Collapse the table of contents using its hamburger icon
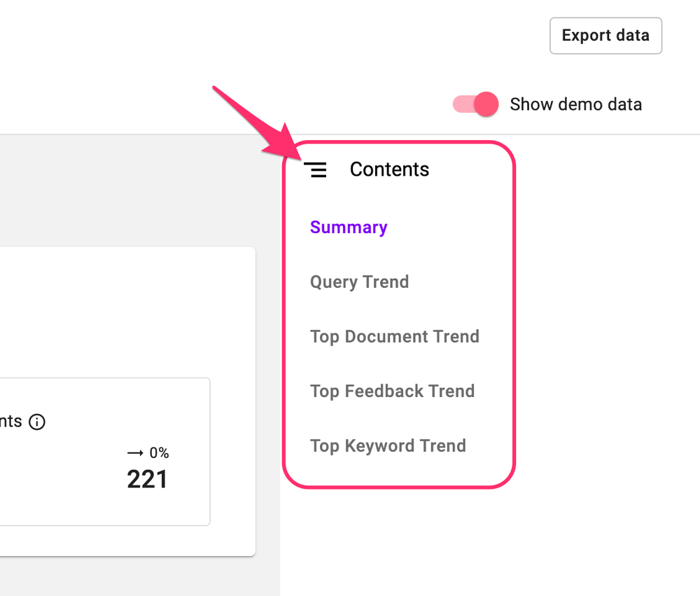 point(316,169)
